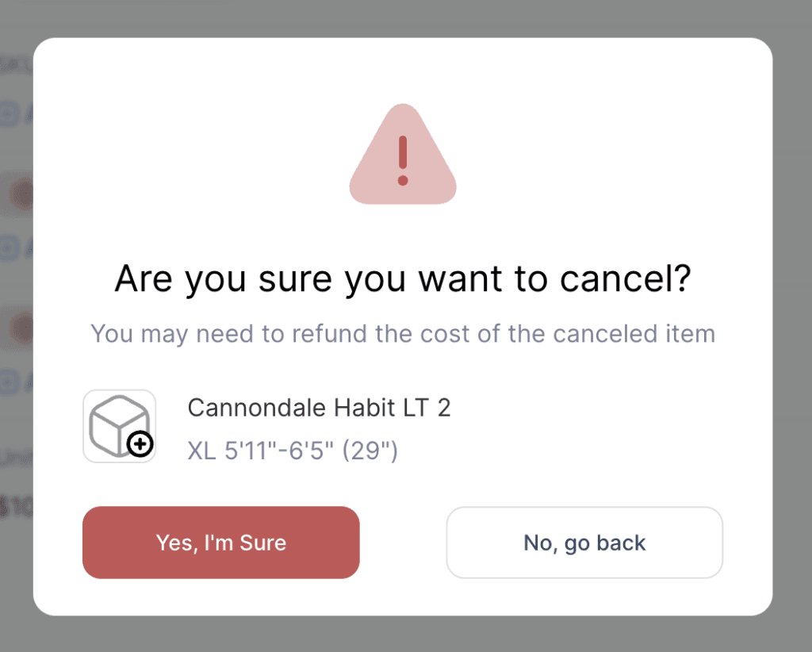The height and width of the screenshot is (652, 812).
Task: Click the 'Are you sure' heading
Action: point(403,280)
